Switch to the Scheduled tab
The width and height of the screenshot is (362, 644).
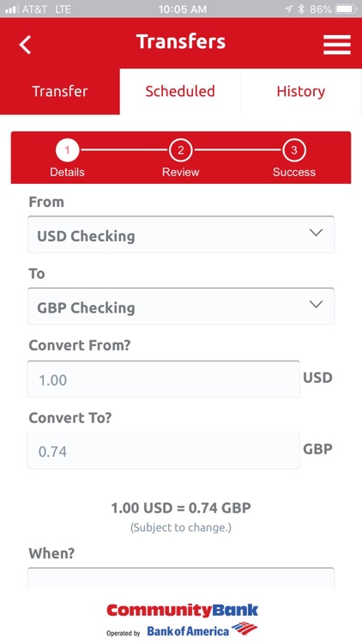180,91
